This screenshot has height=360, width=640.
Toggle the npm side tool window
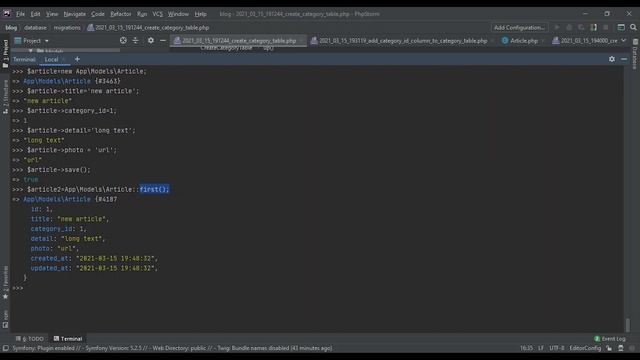[x=5, y=319]
